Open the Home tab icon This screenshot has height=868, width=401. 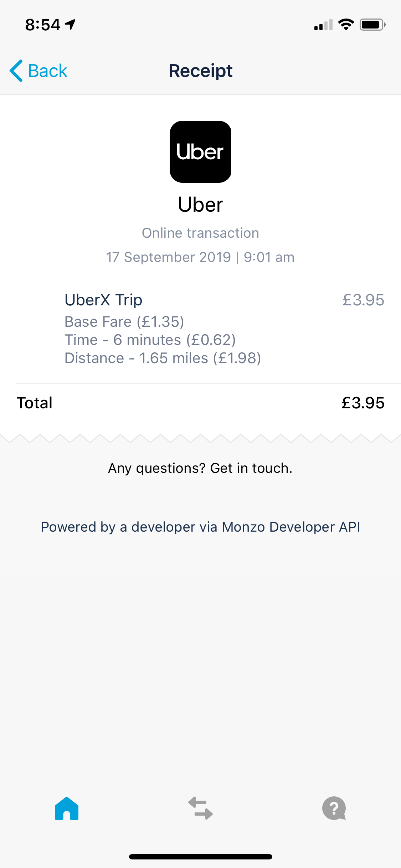click(x=67, y=808)
